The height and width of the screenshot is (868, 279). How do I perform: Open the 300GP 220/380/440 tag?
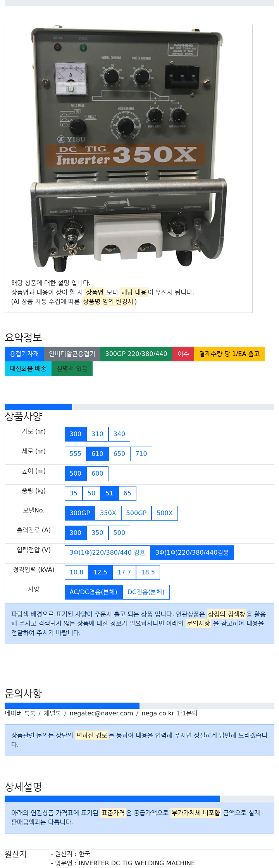136,354
